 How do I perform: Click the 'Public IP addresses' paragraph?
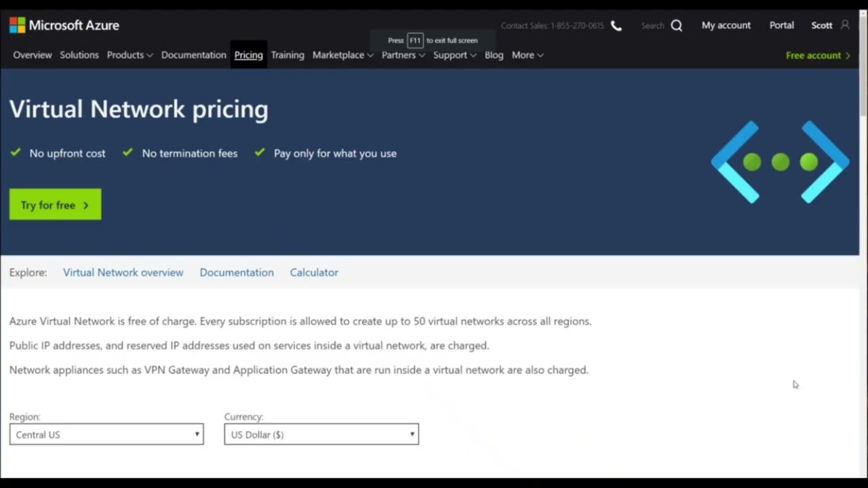click(x=249, y=346)
